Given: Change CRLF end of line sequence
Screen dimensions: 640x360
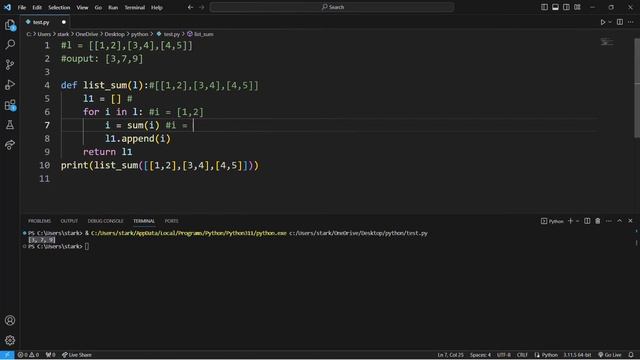Looking at the screenshot, I should point(522,355).
